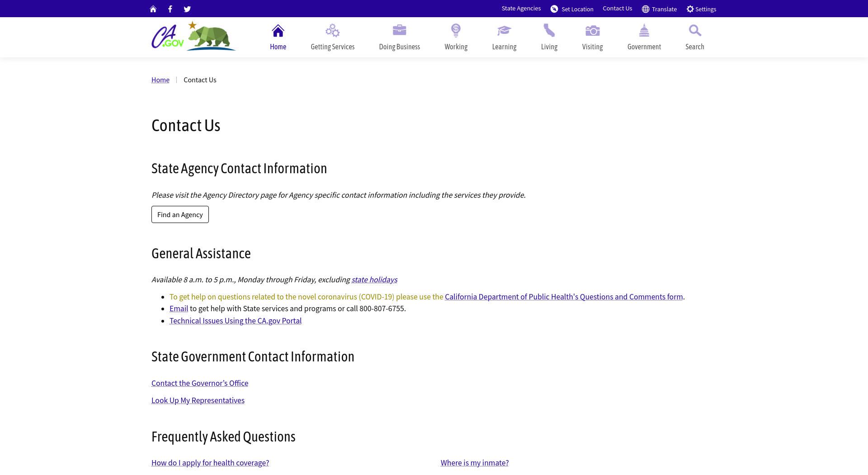
Task: Open the Doing Business menu label
Action: [x=400, y=47]
